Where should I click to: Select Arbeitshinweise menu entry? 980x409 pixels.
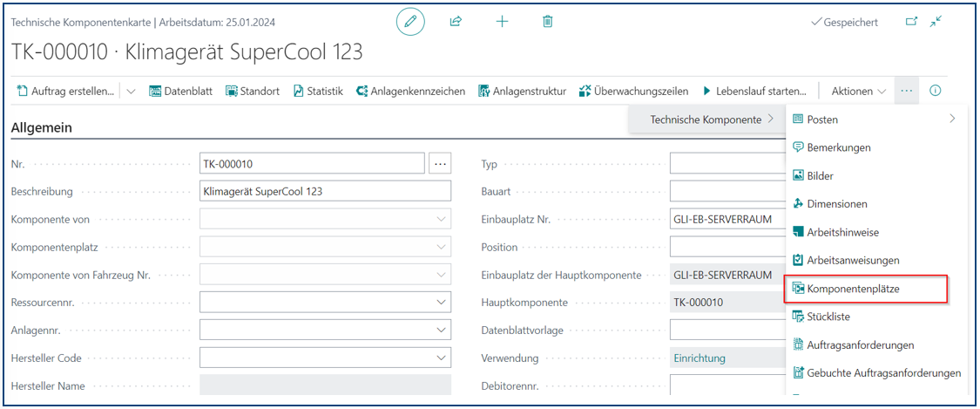point(875,232)
